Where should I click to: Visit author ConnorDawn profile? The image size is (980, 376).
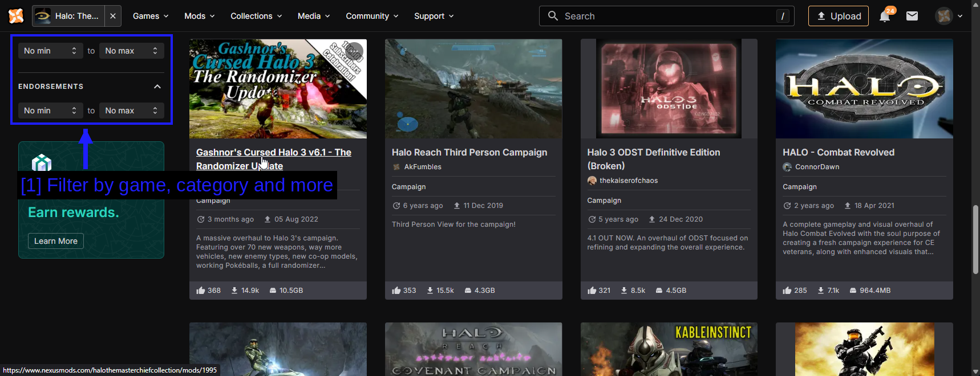[x=817, y=167]
